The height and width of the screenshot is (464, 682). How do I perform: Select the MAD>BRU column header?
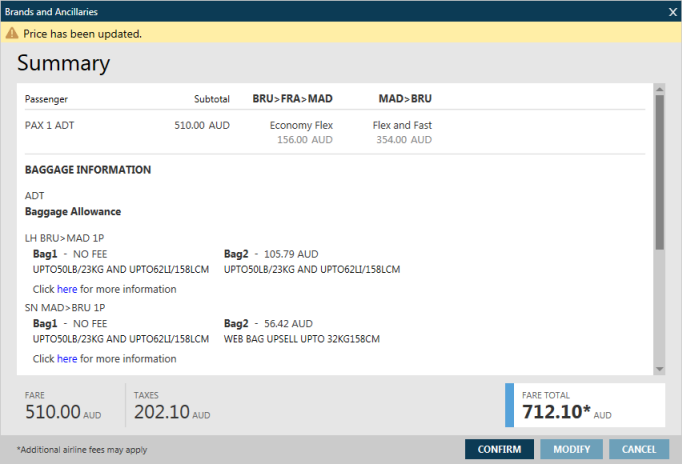(x=404, y=99)
